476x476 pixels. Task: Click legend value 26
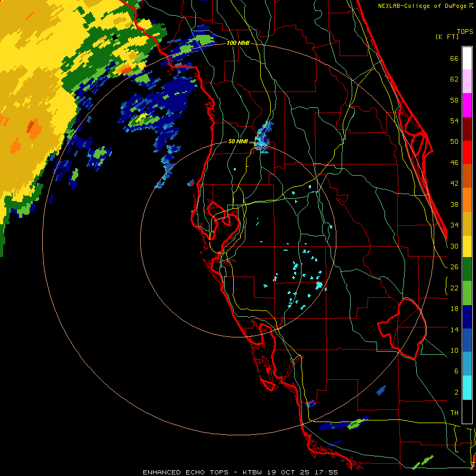click(x=454, y=267)
